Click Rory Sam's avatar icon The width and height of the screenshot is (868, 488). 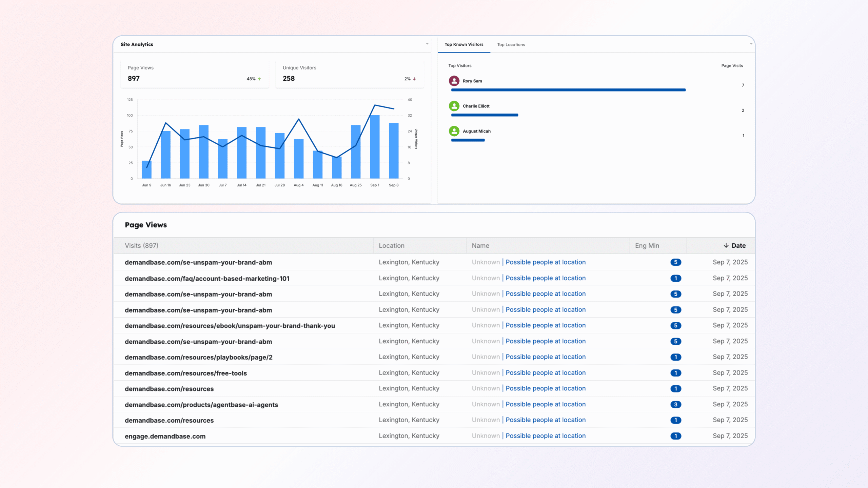tap(454, 81)
